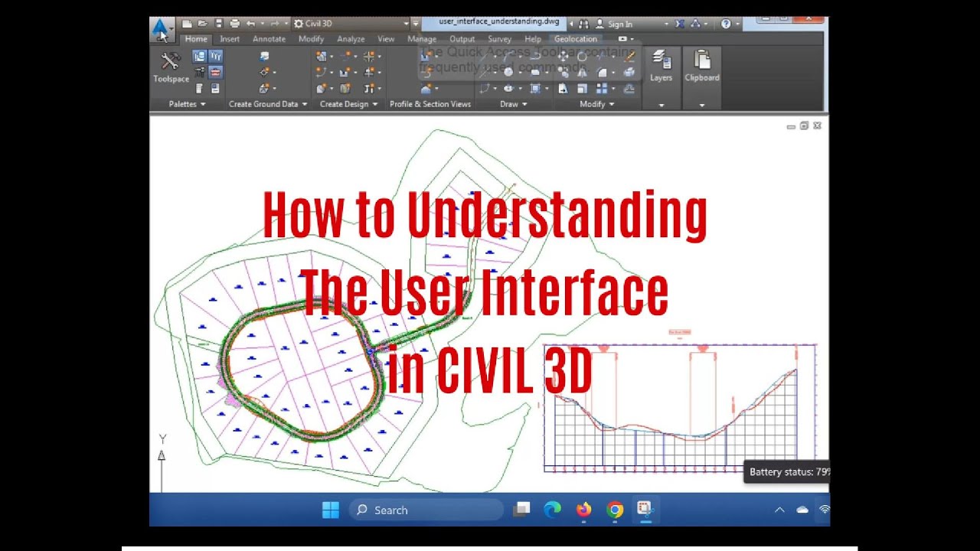Switch to the Geolocation ribbon tab
The image size is (980, 551).
(576, 39)
